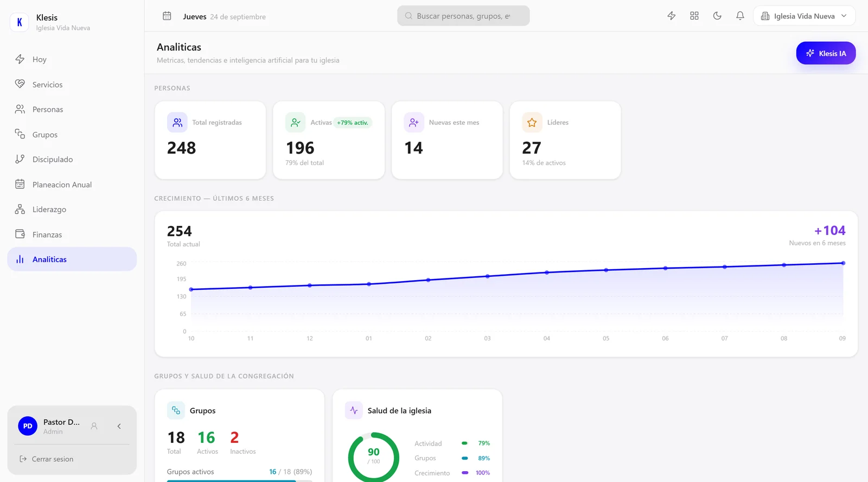This screenshot has height=482, width=868.
Task: Open Personas section
Action: point(72,109)
